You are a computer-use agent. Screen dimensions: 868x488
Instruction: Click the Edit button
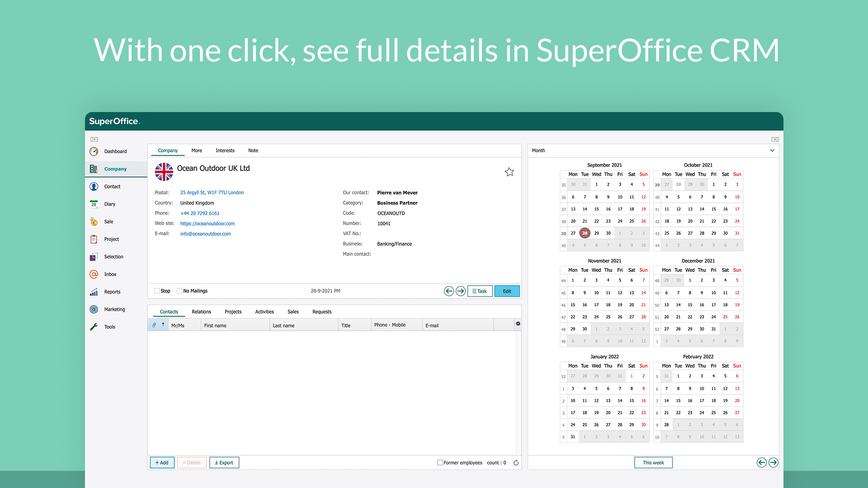click(507, 291)
